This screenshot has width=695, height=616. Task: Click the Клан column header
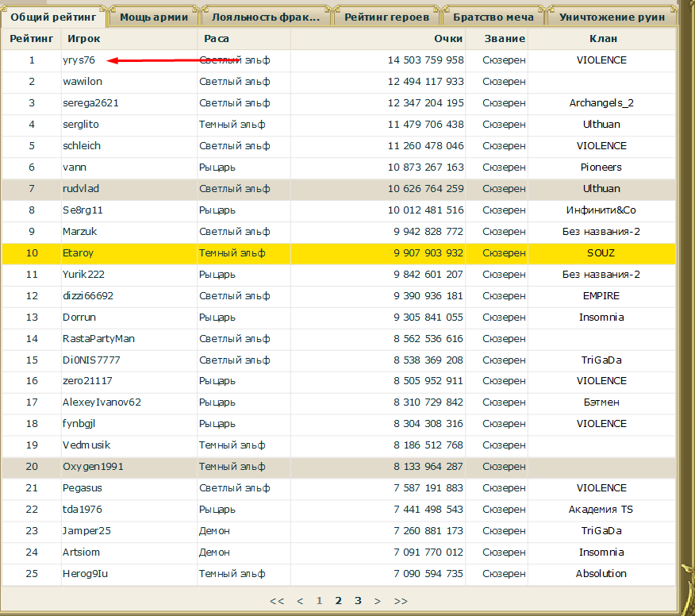[x=602, y=38]
